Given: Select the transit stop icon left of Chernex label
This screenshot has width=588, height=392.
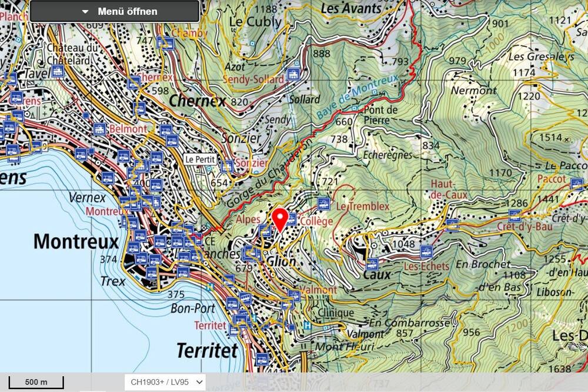Looking at the screenshot, I should point(133,83).
